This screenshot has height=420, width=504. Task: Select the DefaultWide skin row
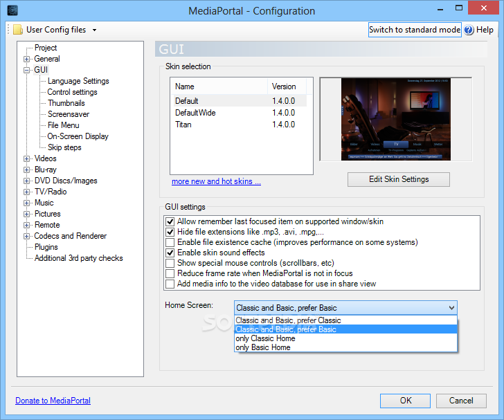point(240,113)
